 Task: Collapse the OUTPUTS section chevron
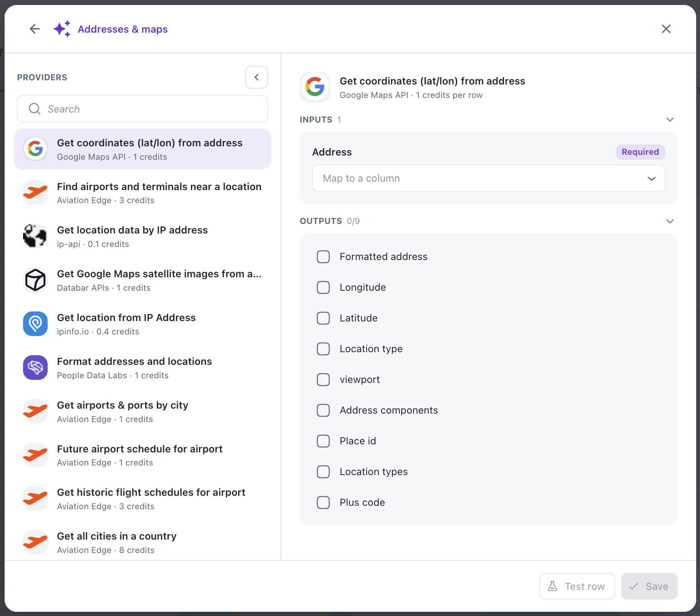coord(670,221)
